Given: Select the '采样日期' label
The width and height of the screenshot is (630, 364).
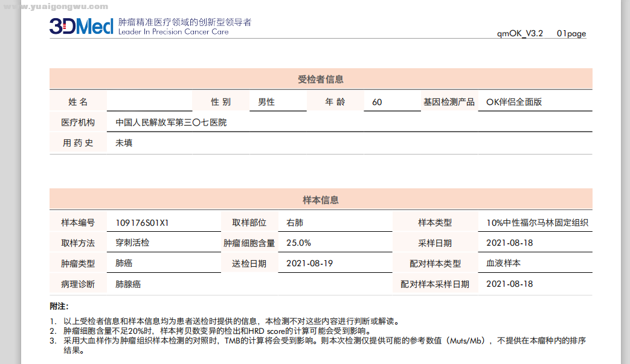Looking at the screenshot, I should point(435,243).
